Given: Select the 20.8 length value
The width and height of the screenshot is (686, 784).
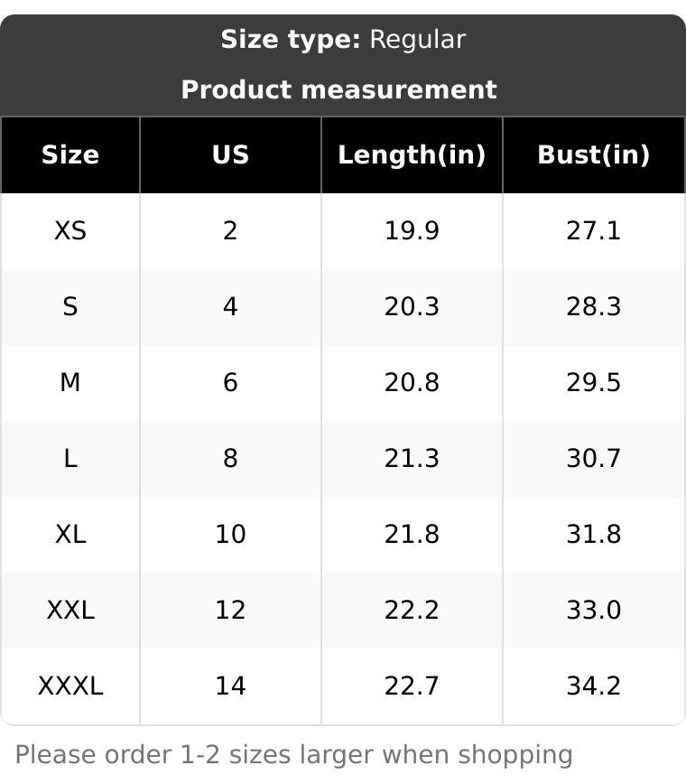Looking at the screenshot, I should point(412,383).
